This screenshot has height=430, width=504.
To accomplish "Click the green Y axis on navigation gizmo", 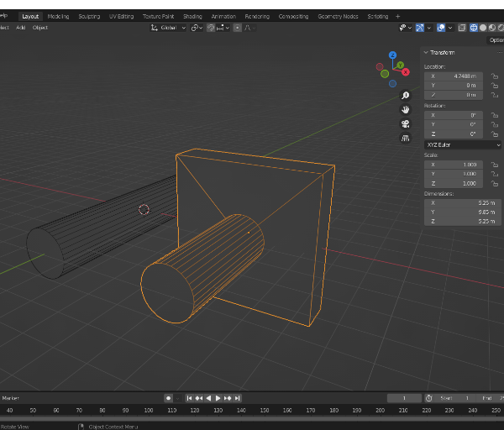I will pos(400,66).
